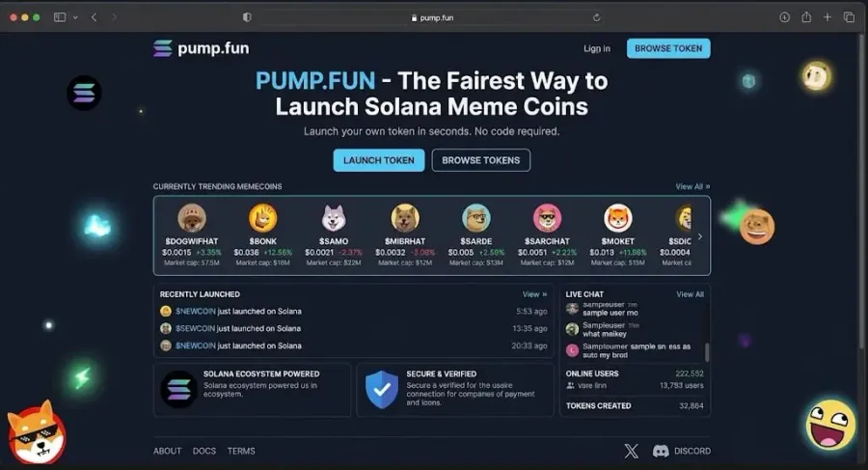
Task: Open the Safari sidebar toggle icon
Action: pos(59,17)
